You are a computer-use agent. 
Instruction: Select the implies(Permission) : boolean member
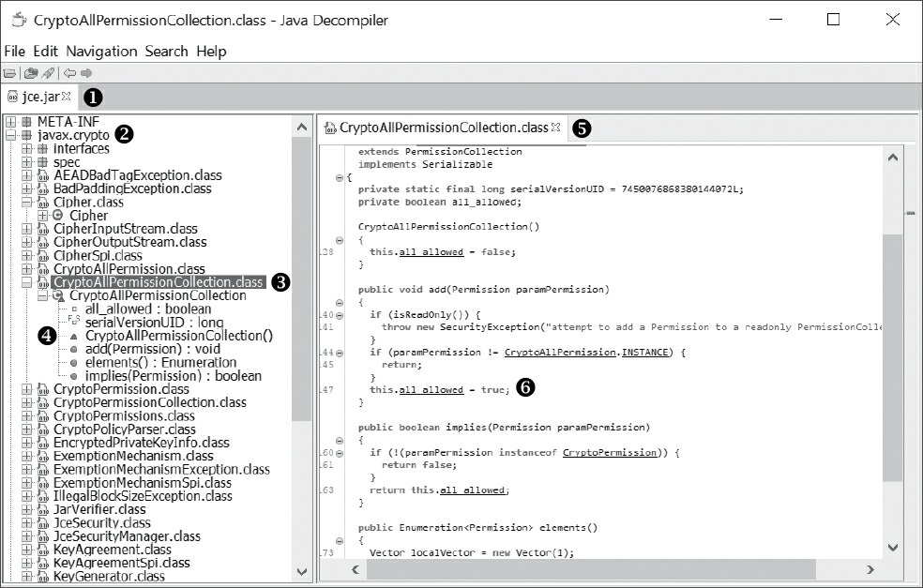tap(173, 376)
